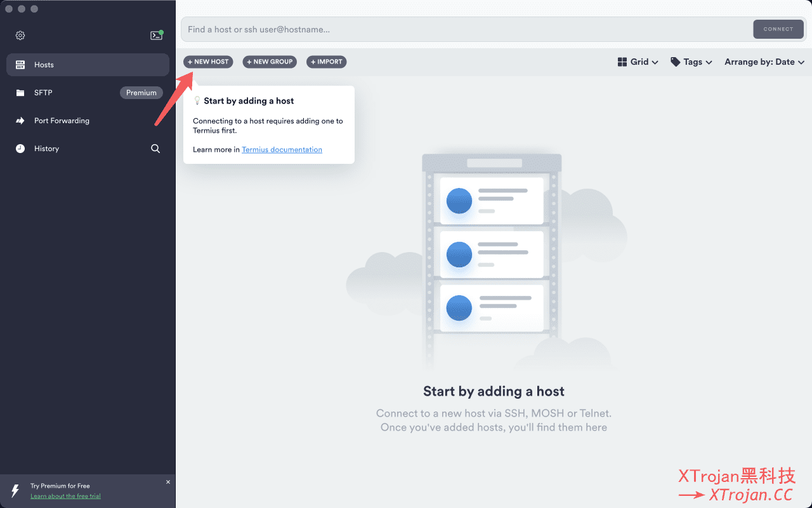812x508 pixels.
Task: Open the Arrange by: Date dropdown
Action: (764, 62)
